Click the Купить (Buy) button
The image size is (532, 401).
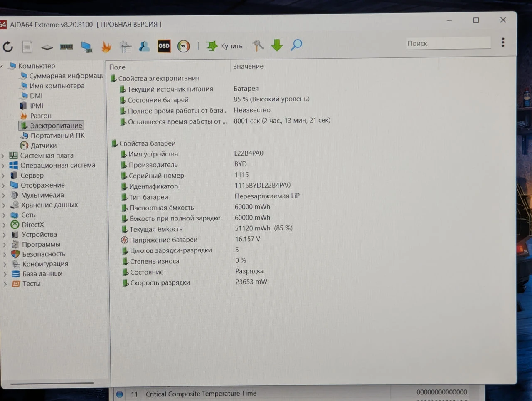[224, 46]
